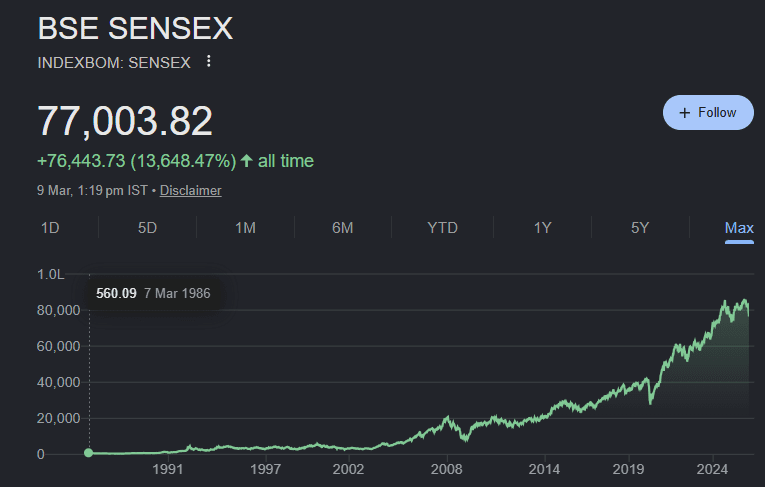The image size is (765, 487).
Task: Select the 1D time range tab
Action: (50, 228)
